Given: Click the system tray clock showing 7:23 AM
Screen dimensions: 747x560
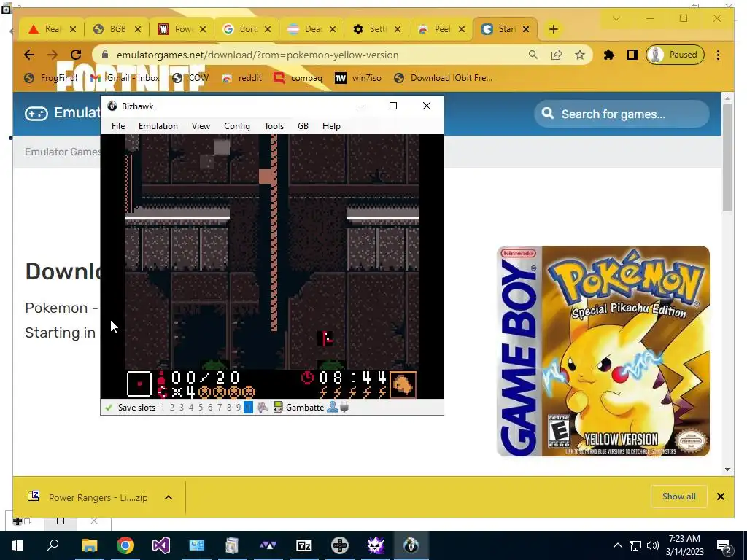Looking at the screenshot, I should [684, 545].
